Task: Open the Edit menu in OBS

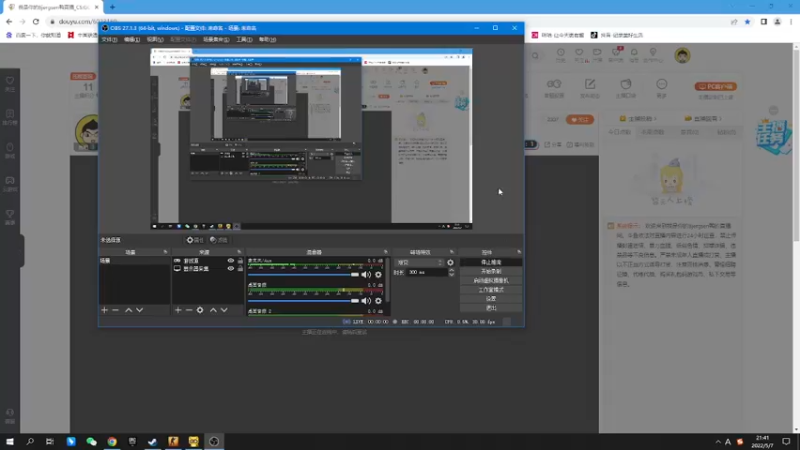Action: 132,39
